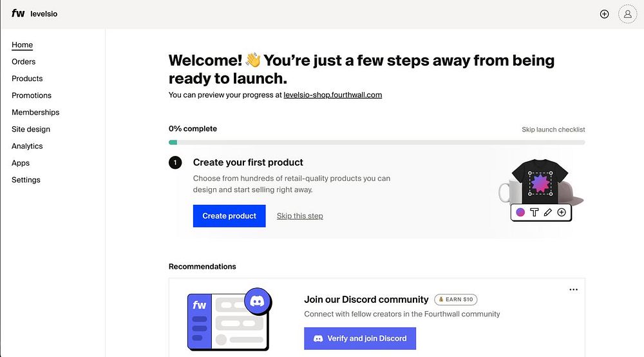This screenshot has height=357, width=644.
Task: Open Promotions from the sidebar
Action: tap(32, 95)
